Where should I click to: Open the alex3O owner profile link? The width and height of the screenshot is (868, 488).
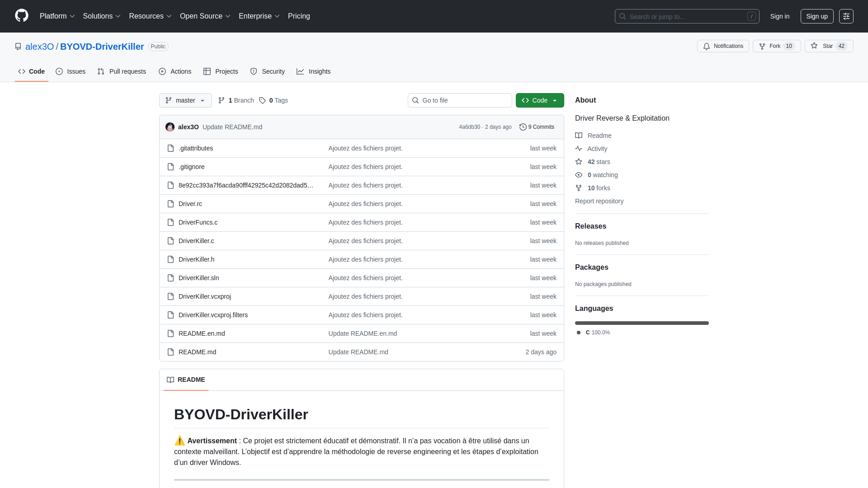pos(39,47)
